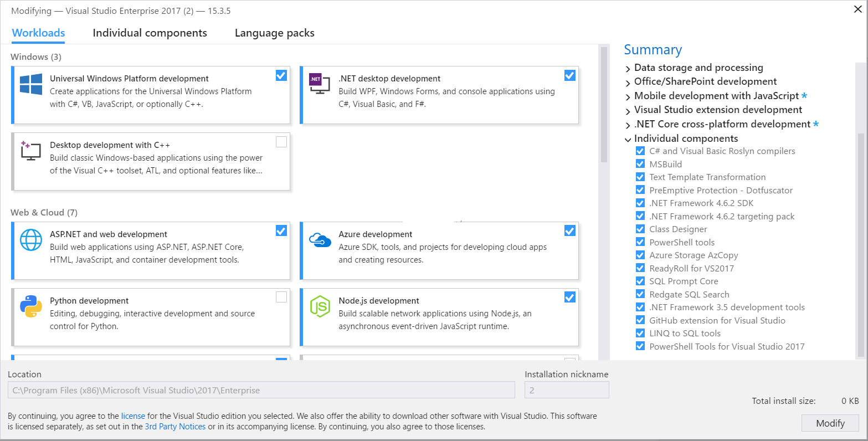Image resolution: width=868 pixels, height=441 pixels.
Task: Uncheck .NET Framework 4.6.2 targeting pack
Action: (x=640, y=216)
